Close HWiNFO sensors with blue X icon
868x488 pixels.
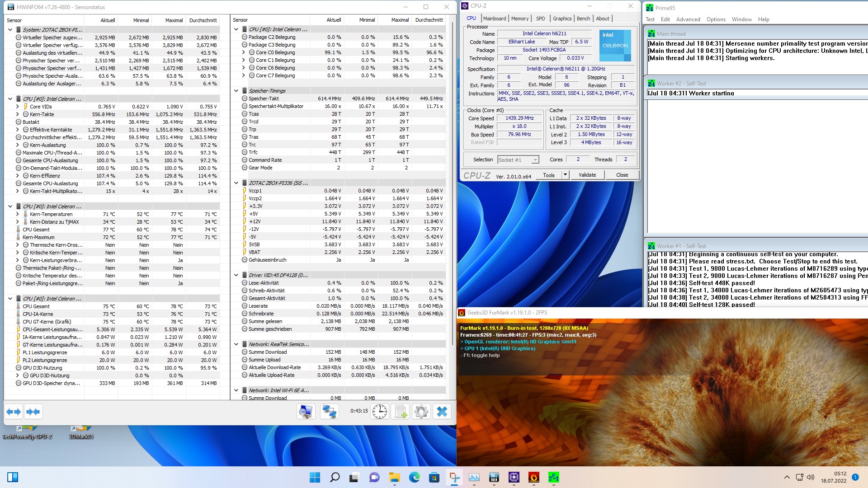pyautogui.click(x=442, y=412)
